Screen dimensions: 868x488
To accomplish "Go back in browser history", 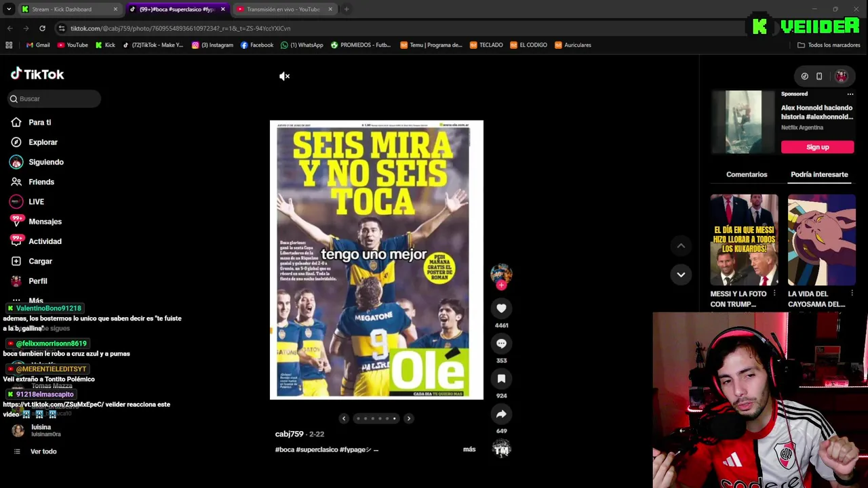I will pos(9,28).
